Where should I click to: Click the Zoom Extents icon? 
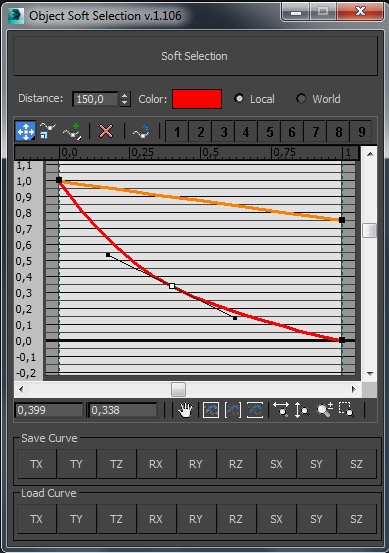211,410
